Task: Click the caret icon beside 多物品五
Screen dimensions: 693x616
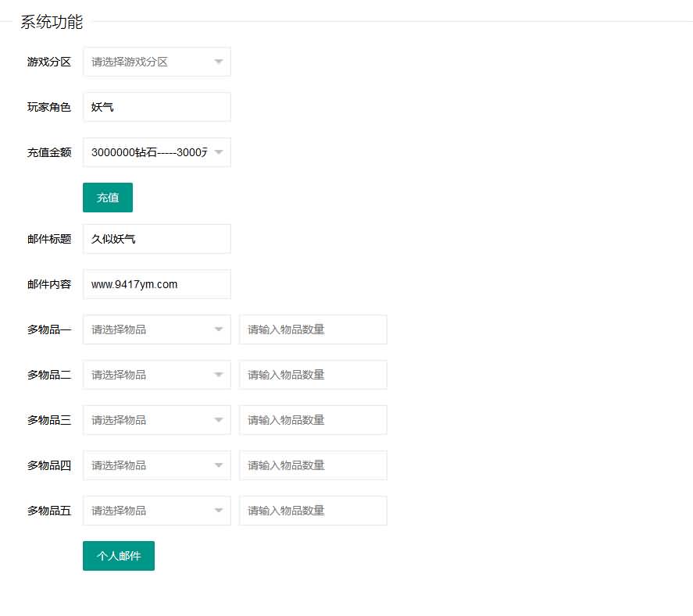Action: [x=219, y=510]
